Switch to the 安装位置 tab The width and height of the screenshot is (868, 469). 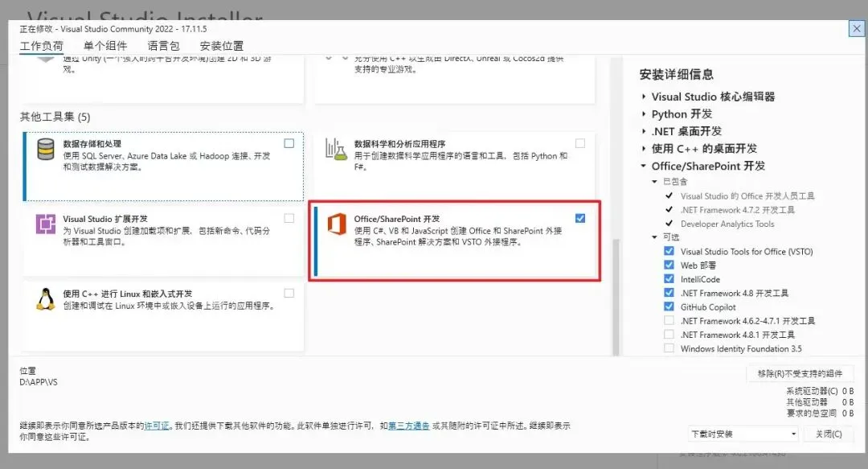pos(222,46)
